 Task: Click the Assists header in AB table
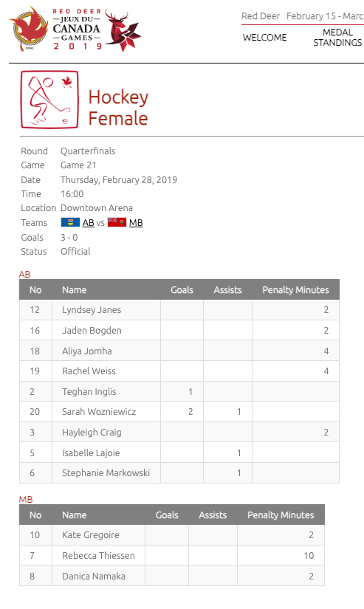point(227,290)
